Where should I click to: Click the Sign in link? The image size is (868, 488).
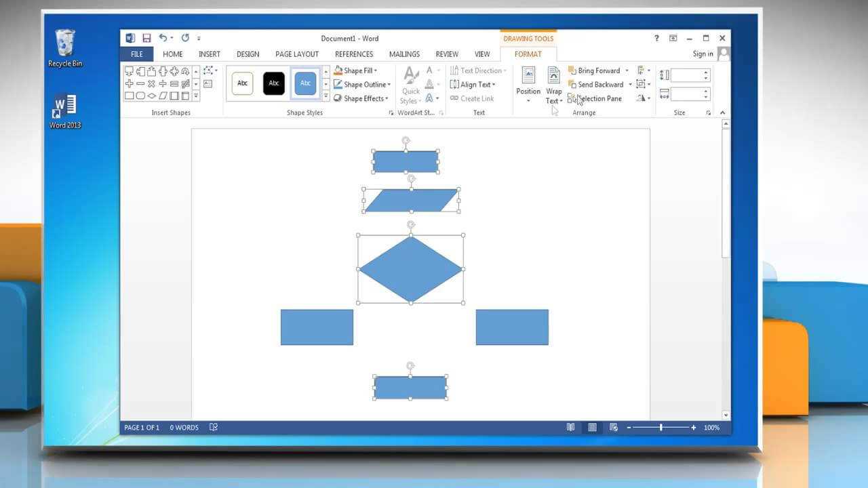[x=703, y=54]
